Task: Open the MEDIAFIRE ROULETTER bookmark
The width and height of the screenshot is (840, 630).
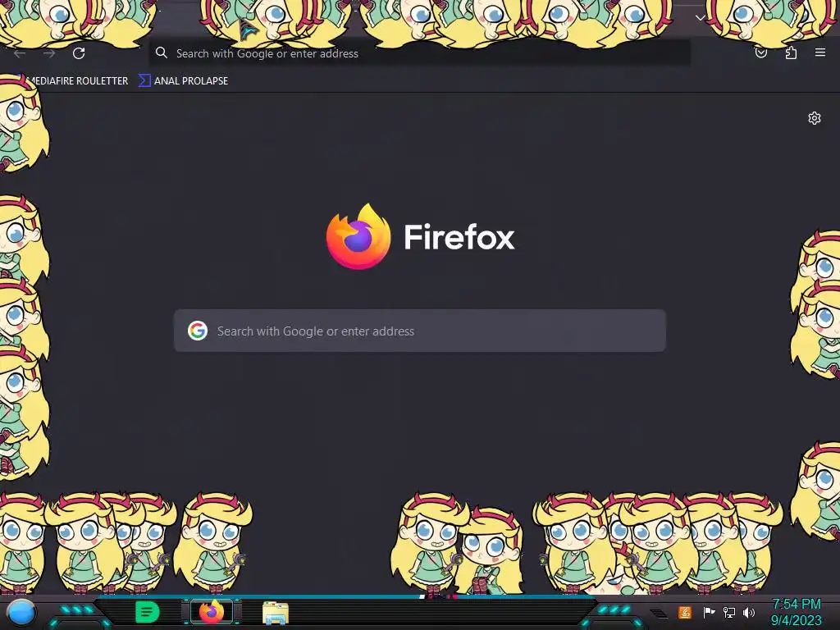Action: coord(73,81)
